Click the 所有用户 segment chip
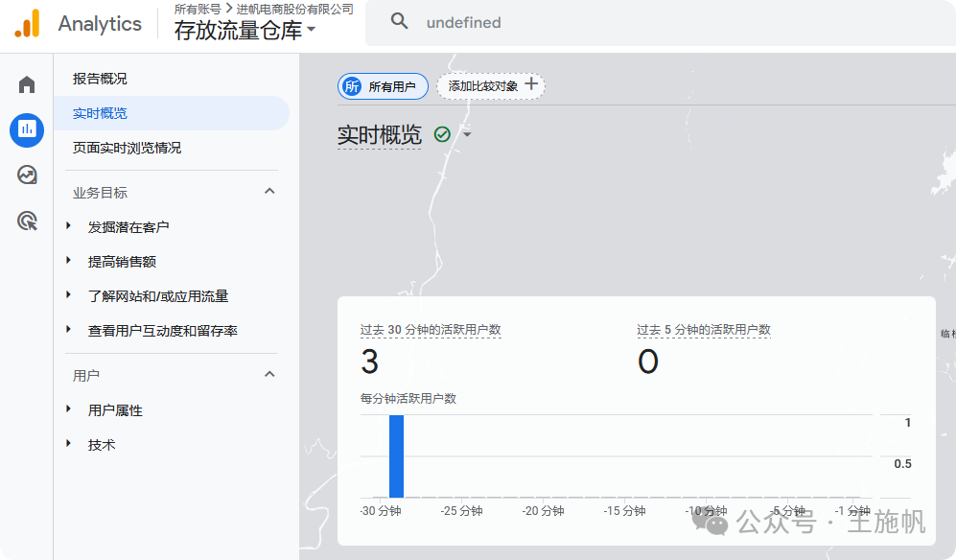Viewport: 956px width, 560px height. point(383,86)
